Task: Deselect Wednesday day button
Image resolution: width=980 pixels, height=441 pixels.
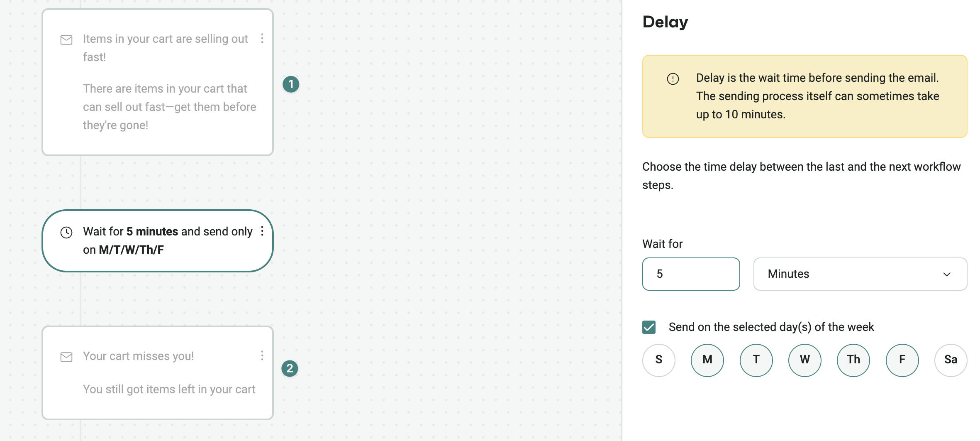Action: click(x=804, y=360)
